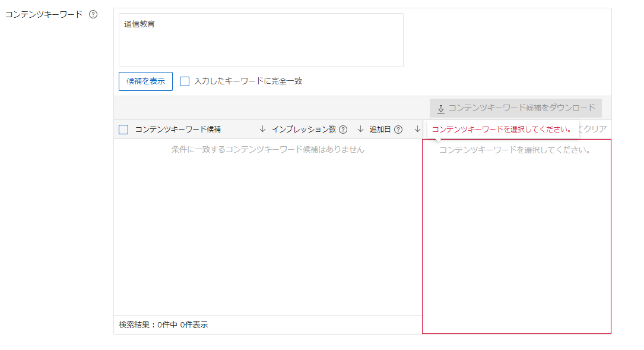Click download icon for コンテンツキーワード候補
644x350 pixels.
[x=441, y=109]
